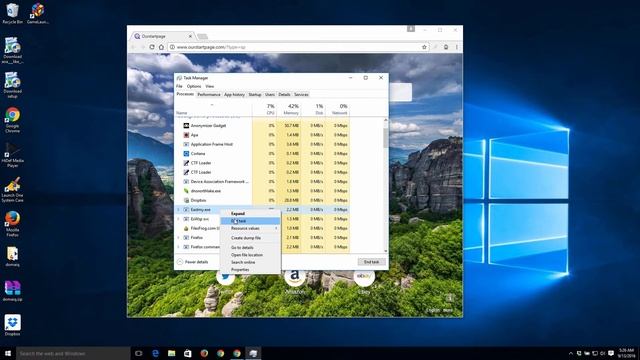Open the Options menu in Task Manager

(x=194, y=86)
